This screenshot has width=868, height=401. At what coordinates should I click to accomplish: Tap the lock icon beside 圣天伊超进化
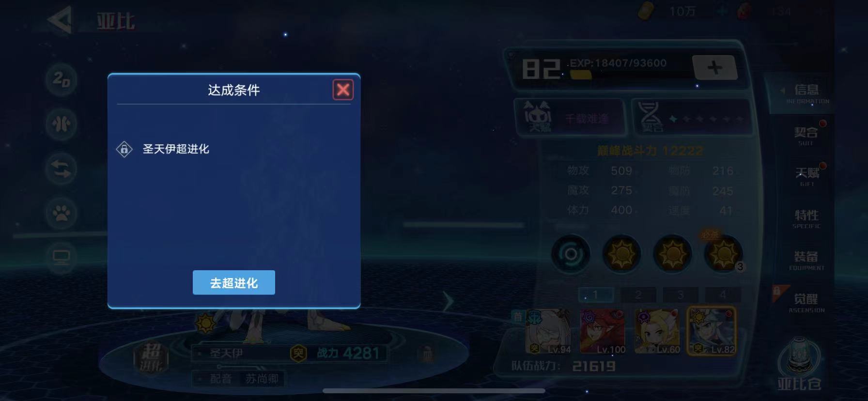[124, 149]
